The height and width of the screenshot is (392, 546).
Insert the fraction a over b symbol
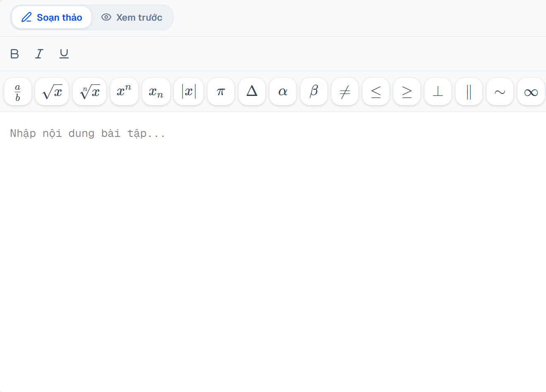coord(18,91)
